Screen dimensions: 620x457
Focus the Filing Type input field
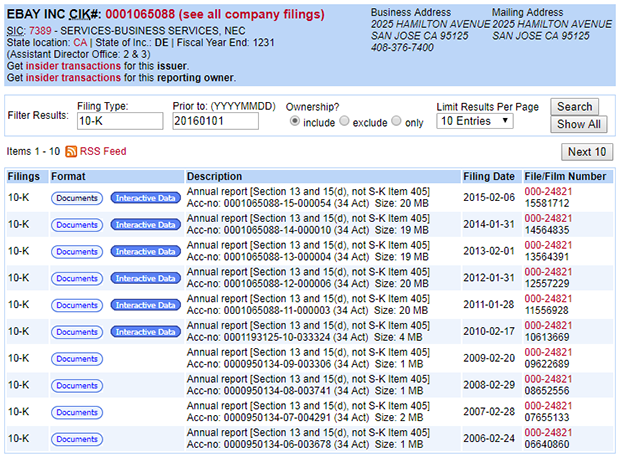120,121
